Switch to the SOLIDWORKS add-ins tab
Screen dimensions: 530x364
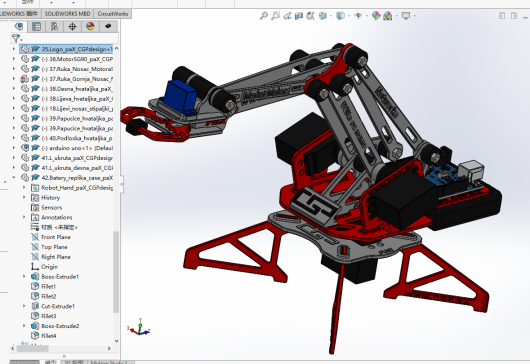pyautogui.click(x=20, y=14)
